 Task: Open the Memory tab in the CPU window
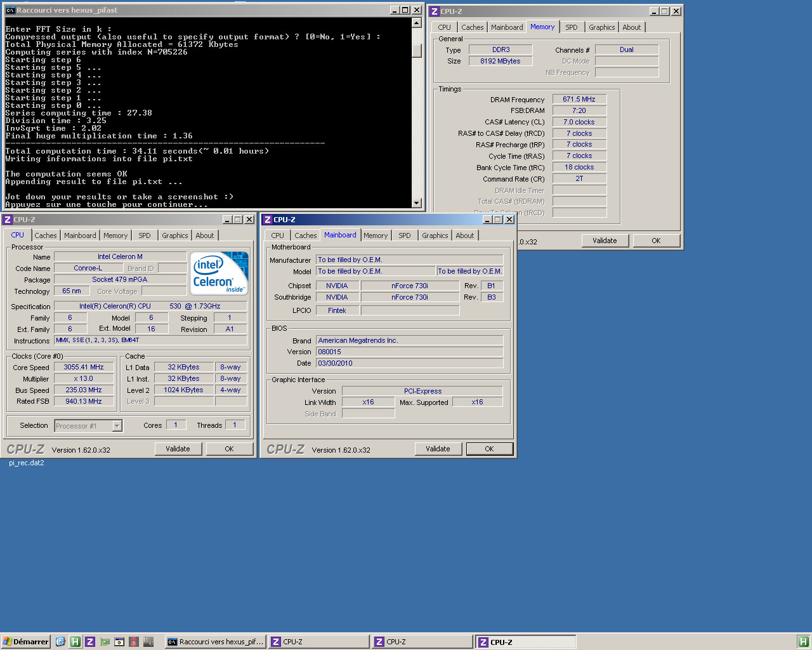coord(115,235)
